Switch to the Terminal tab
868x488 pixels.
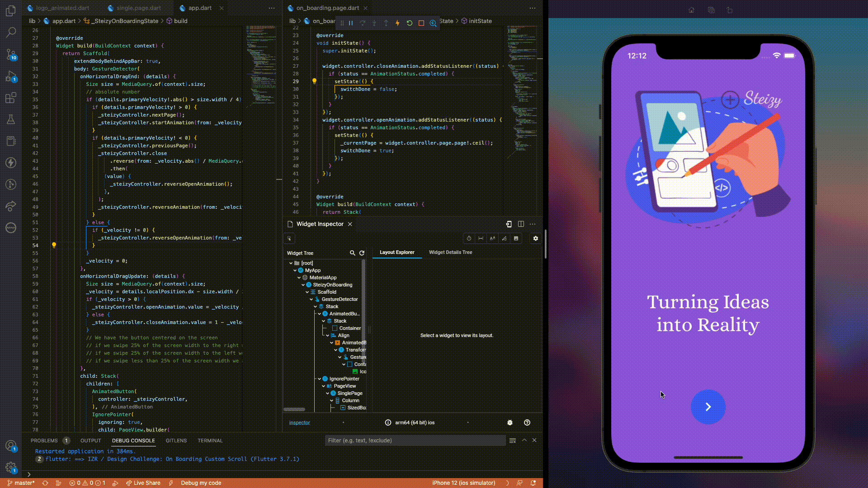click(210, 441)
